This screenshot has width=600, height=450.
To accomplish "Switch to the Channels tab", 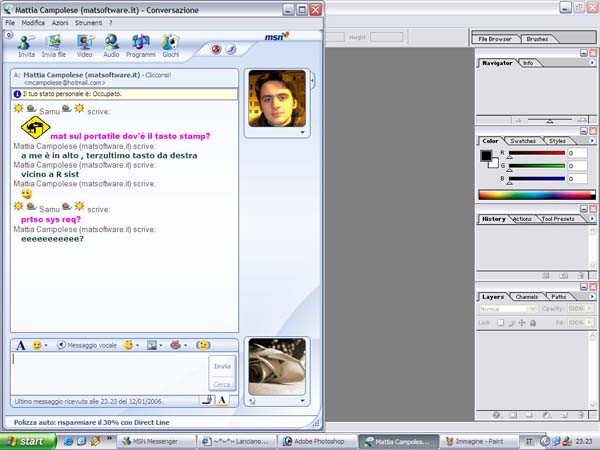I will tap(527, 297).
